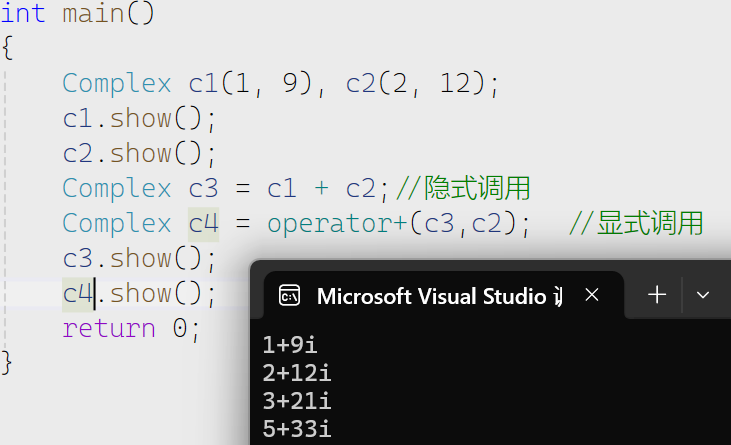The image size is (731, 445).
Task: Click the 隐式调用 comment text
Action: pyautogui.click(x=477, y=188)
